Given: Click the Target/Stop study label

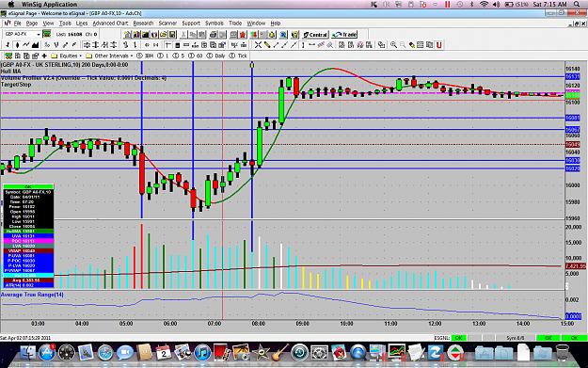Looking at the screenshot, I should pos(16,85).
